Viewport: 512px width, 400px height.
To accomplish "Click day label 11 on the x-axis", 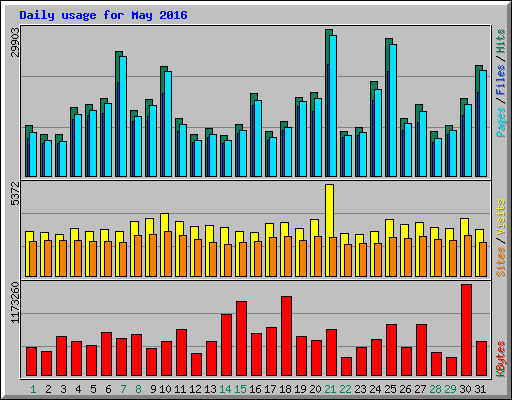I will pyautogui.click(x=180, y=389).
